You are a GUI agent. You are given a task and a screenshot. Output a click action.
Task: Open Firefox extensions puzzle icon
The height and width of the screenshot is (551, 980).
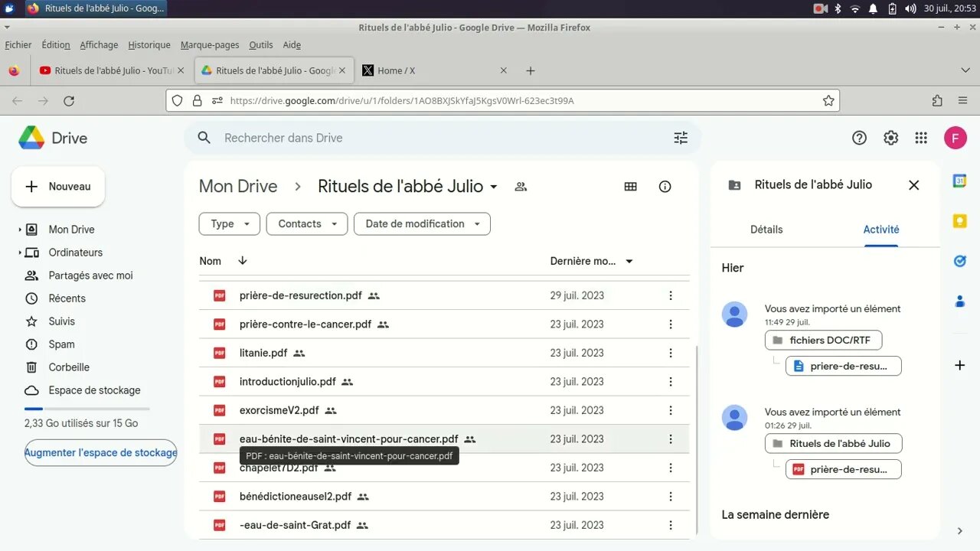pyautogui.click(x=937, y=100)
